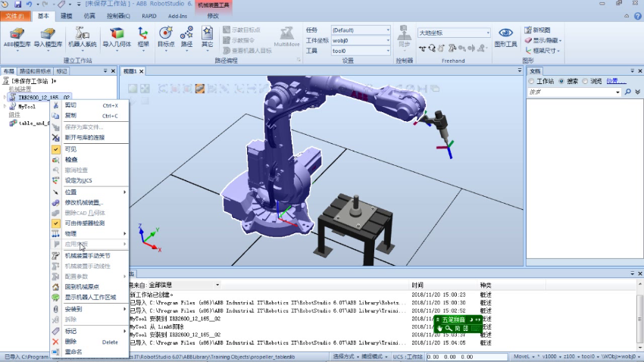Select the 浏览 radio button
The width and height of the screenshot is (644, 362).
pyautogui.click(x=585, y=81)
